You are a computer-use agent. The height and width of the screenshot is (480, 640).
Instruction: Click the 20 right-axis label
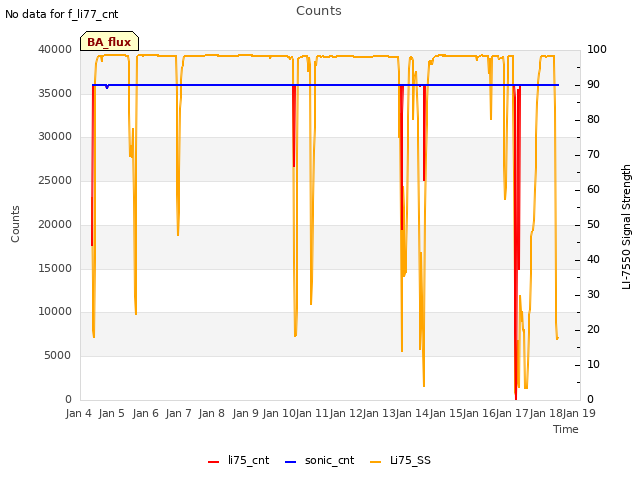(593, 329)
